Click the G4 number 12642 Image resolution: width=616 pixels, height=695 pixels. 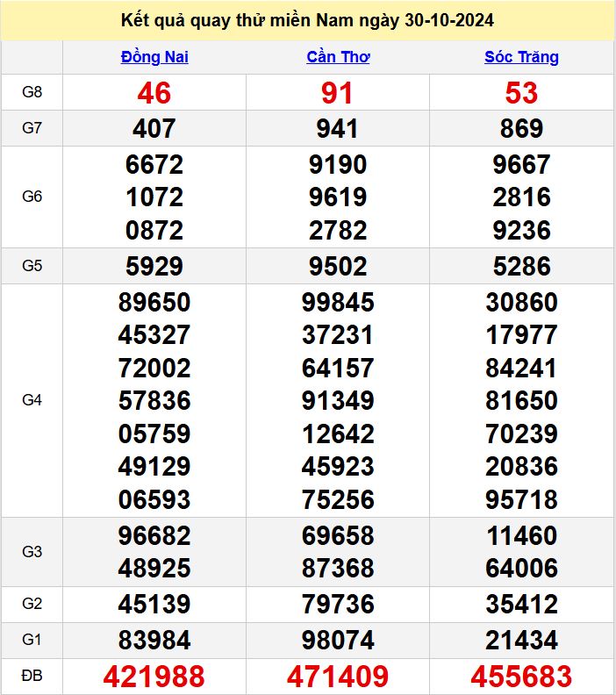tap(338, 433)
